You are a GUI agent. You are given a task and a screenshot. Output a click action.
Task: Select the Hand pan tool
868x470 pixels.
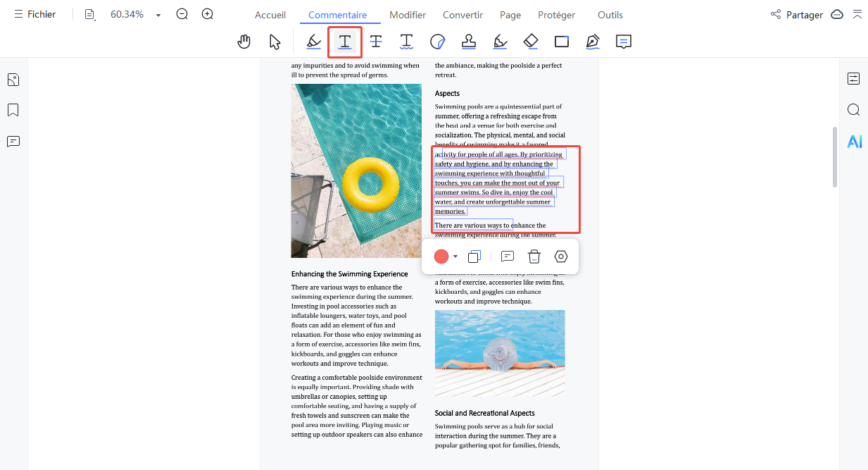point(244,42)
